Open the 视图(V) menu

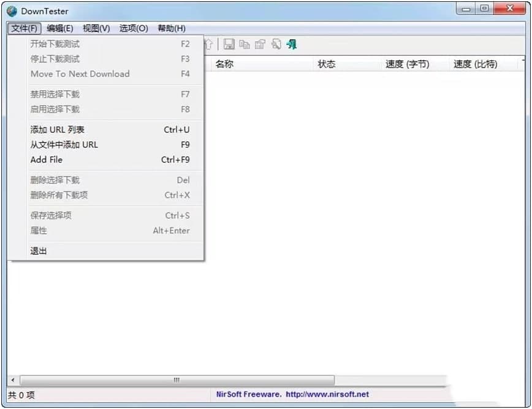95,28
